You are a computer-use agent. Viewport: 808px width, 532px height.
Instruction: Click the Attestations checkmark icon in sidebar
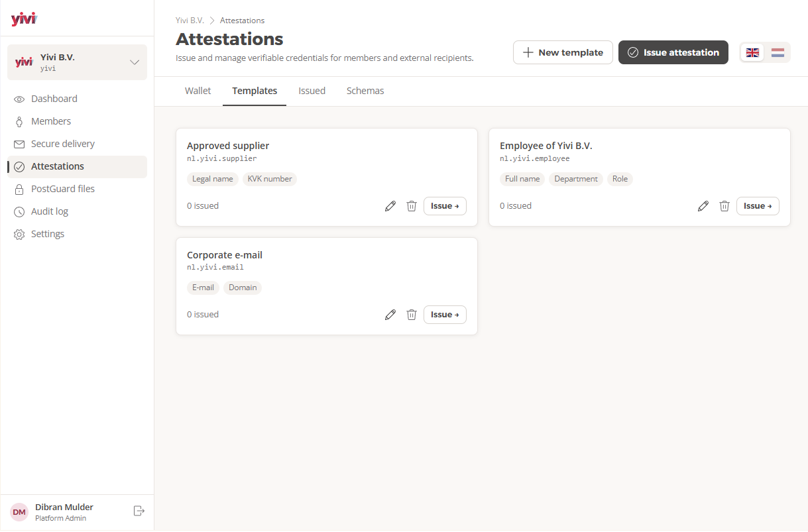19,166
